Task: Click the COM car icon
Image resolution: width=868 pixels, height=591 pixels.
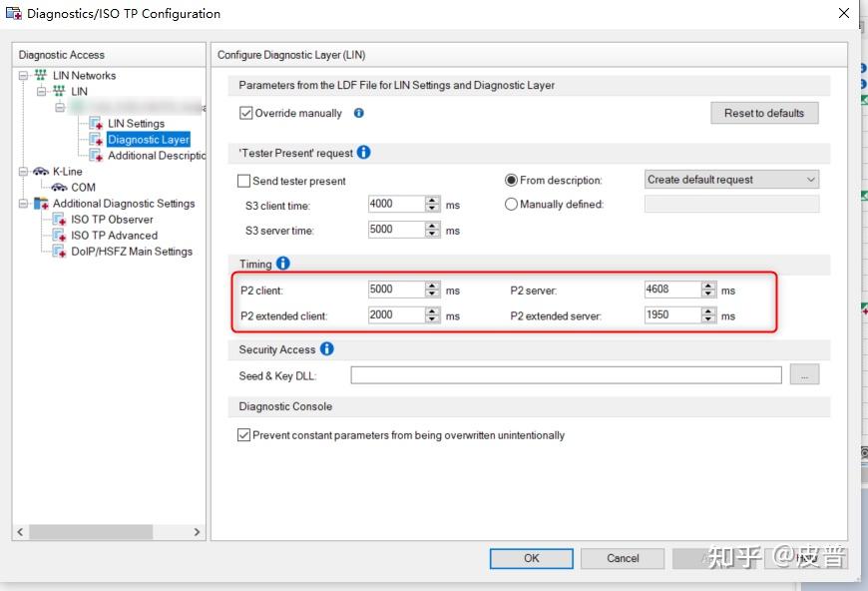Action: 59,188
